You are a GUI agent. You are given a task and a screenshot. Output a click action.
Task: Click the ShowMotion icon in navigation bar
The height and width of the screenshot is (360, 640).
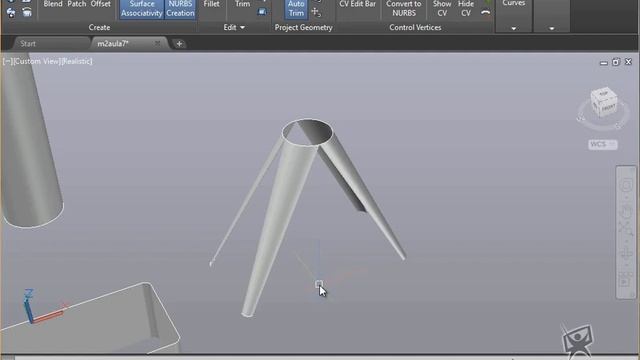click(625, 280)
